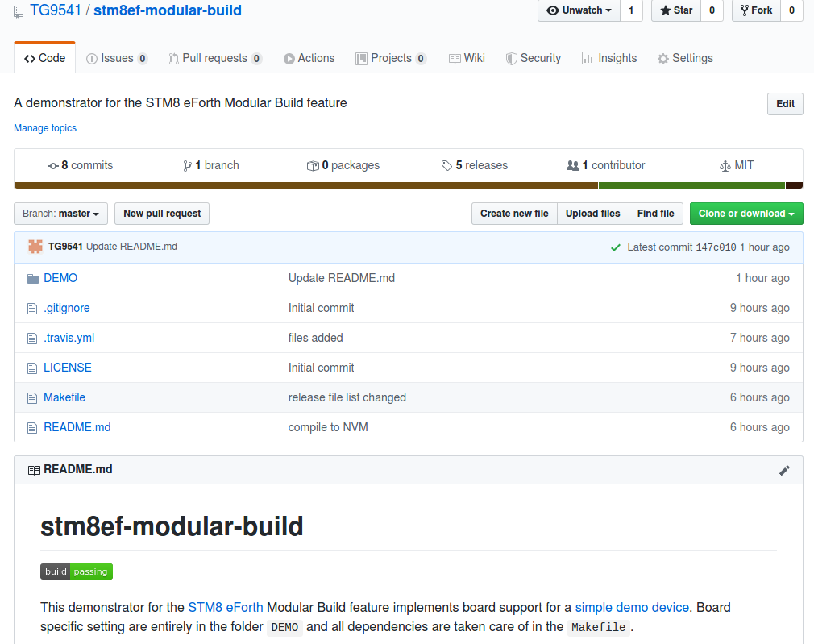Image resolution: width=814 pixels, height=644 pixels.
Task: Click the .gitignore file icon
Action: 32,309
